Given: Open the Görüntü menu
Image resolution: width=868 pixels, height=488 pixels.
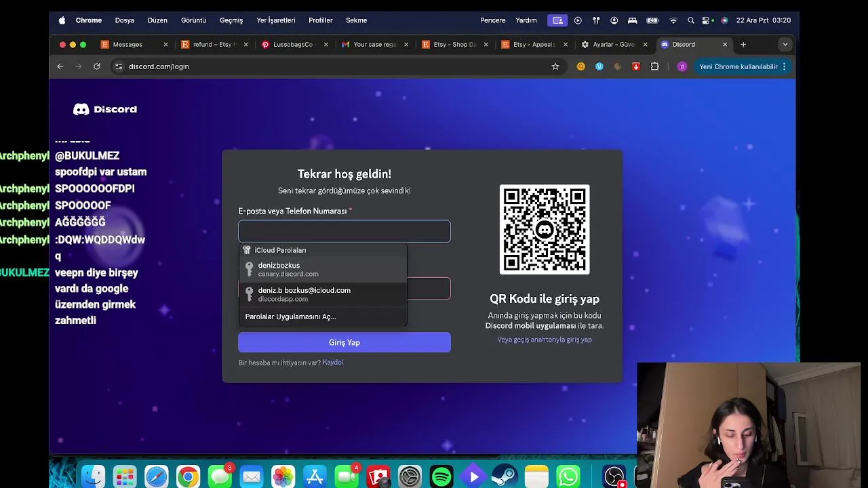Looking at the screenshot, I should point(193,20).
